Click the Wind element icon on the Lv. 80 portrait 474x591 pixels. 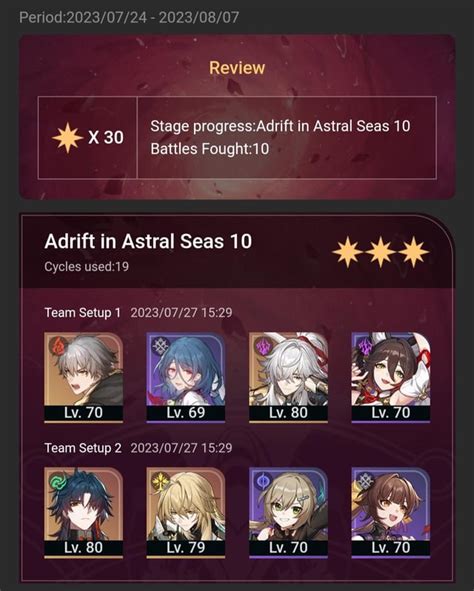58,481
